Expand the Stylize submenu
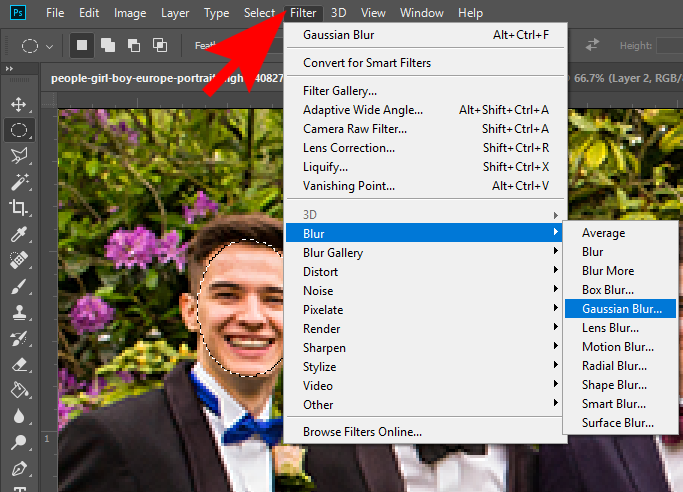This screenshot has width=683, height=492. 424,367
